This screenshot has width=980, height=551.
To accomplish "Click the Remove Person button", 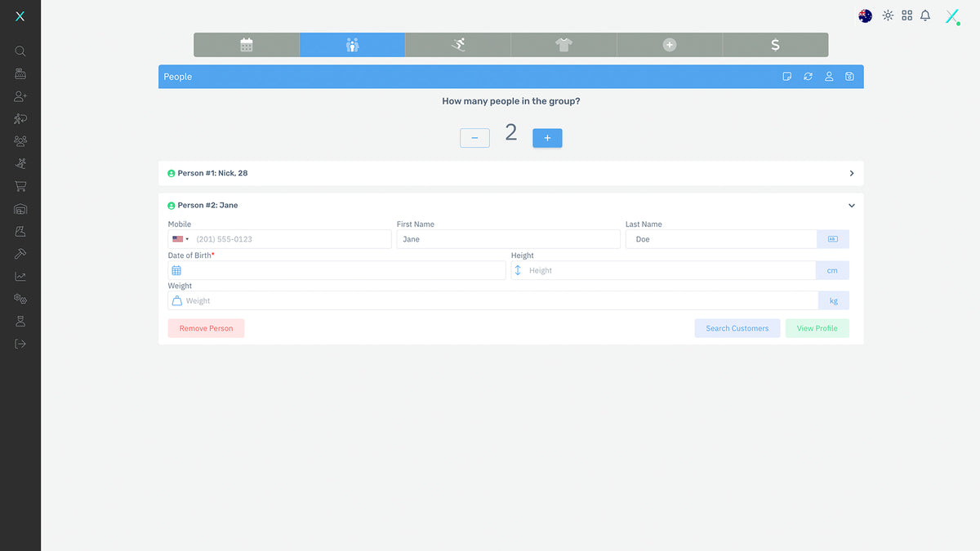I will 206,328.
